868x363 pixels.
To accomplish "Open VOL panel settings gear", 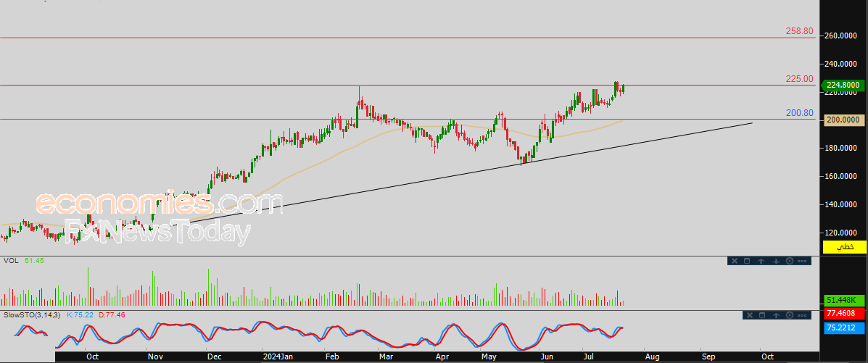I will pos(790,261).
